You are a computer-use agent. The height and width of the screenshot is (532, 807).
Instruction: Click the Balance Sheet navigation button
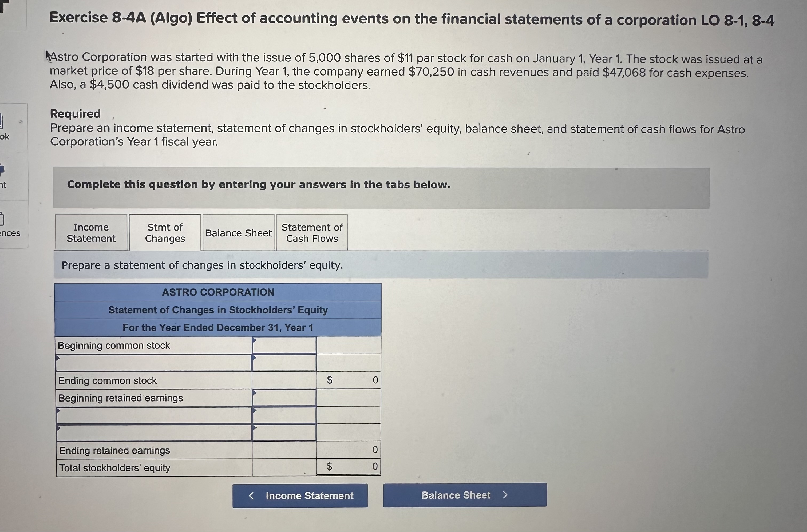(x=465, y=495)
